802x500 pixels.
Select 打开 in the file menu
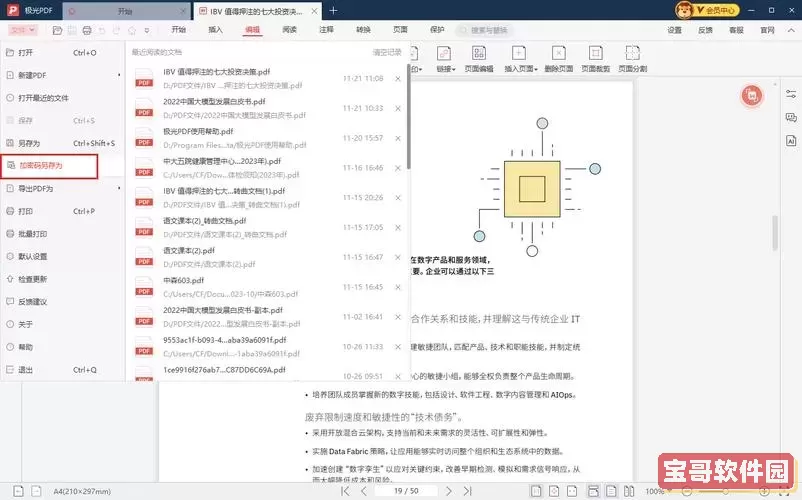coord(62,53)
